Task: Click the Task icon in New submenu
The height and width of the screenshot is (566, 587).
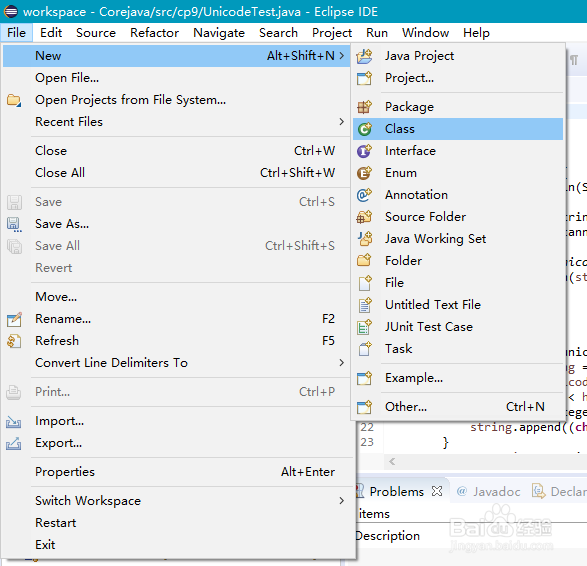Action: coord(365,349)
